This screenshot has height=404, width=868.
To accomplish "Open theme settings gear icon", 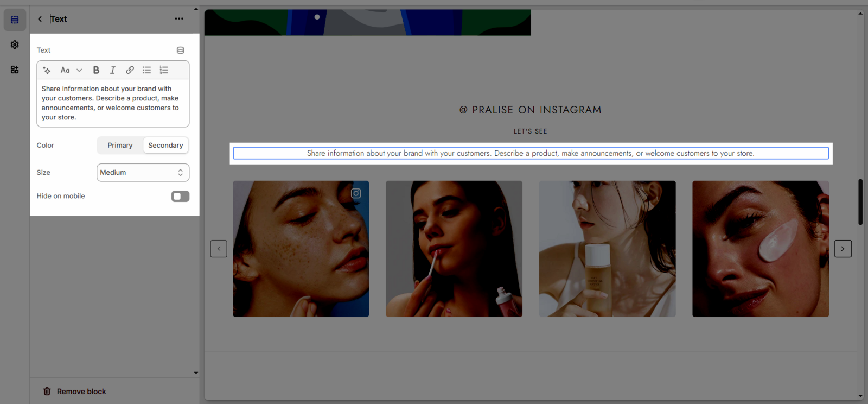I will pos(15,45).
